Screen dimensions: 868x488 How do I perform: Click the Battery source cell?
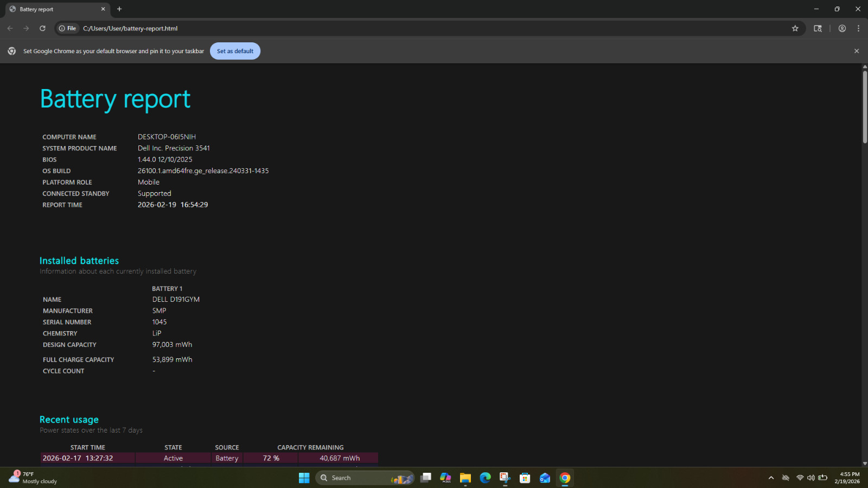227,458
